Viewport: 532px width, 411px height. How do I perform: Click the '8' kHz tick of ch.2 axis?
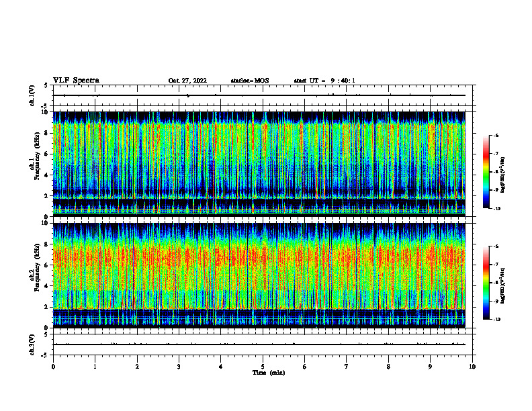tap(47, 244)
